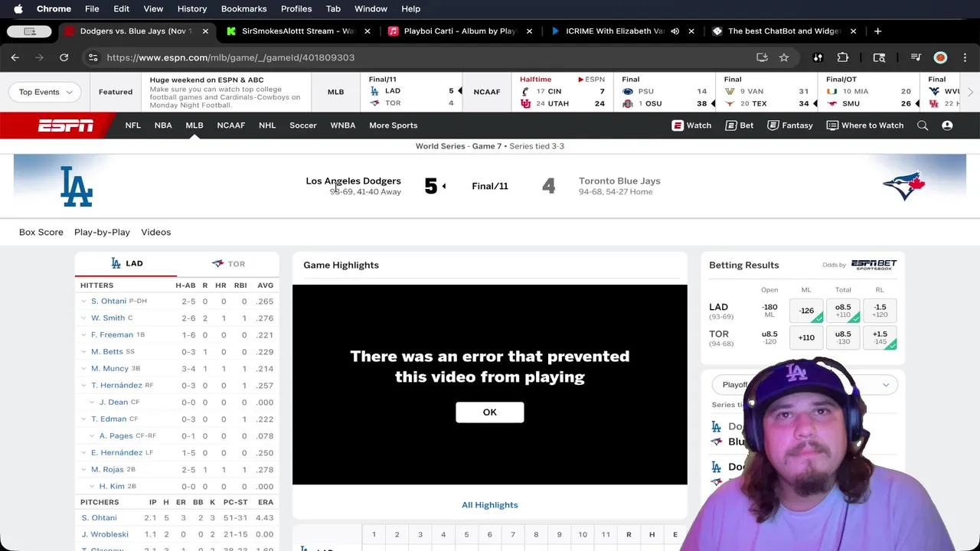Click LAD run line -1.5 box
The image size is (980, 551).
pos(880,311)
